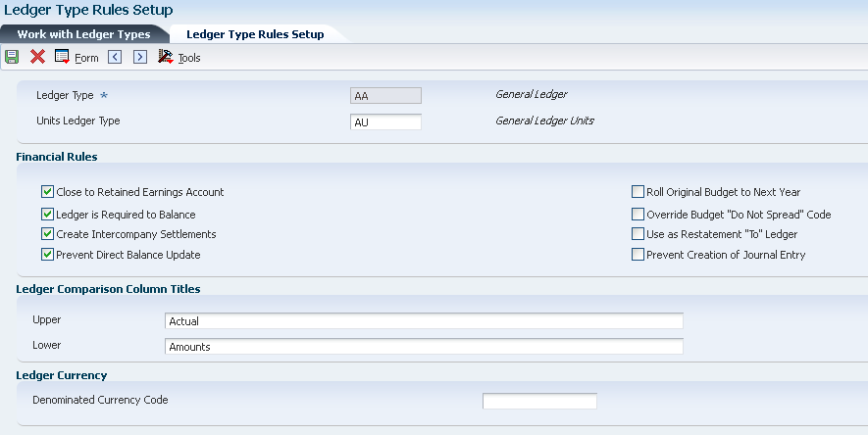The image size is (868, 435).
Task: Click the Denominated Currency Code field
Action: pos(539,401)
